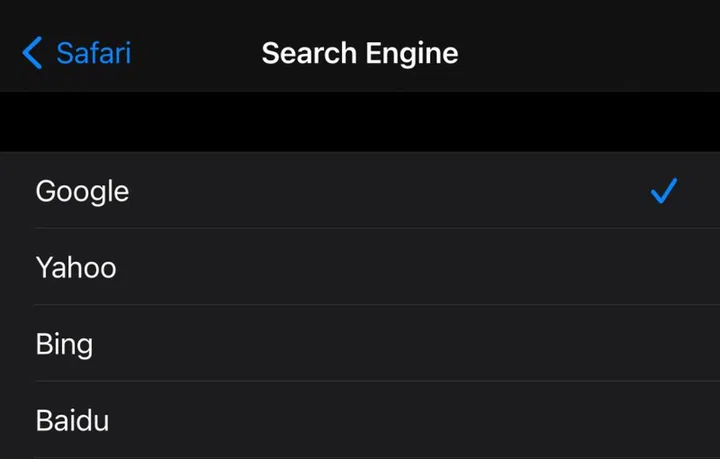This screenshot has width=720, height=459.
Task: Click the Baidu text label
Action: coord(72,420)
